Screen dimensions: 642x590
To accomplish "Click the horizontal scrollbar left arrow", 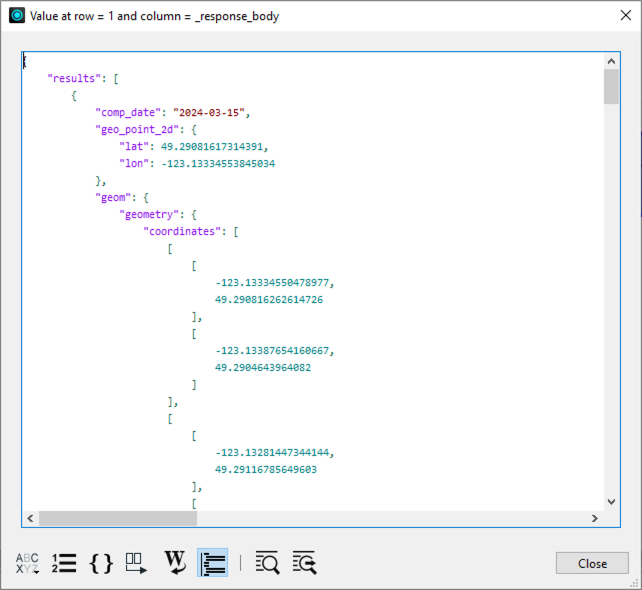I will [x=30, y=518].
